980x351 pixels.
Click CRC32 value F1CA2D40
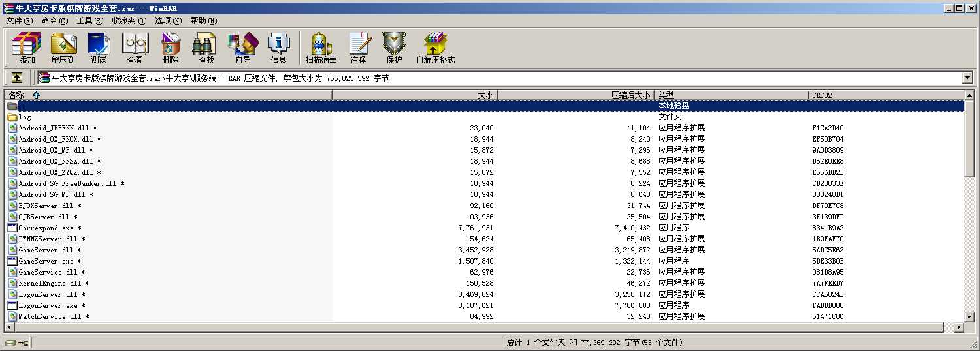pyautogui.click(x=828, y=128)
